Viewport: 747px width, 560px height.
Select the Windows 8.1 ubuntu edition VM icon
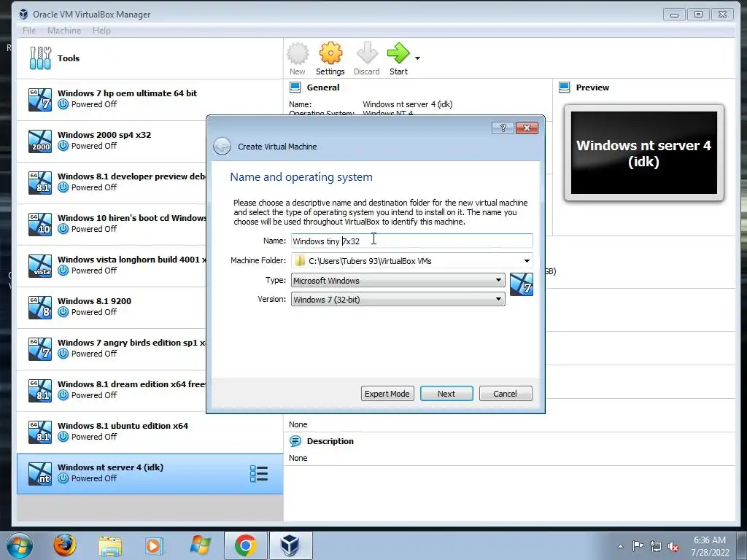point(40,432)
